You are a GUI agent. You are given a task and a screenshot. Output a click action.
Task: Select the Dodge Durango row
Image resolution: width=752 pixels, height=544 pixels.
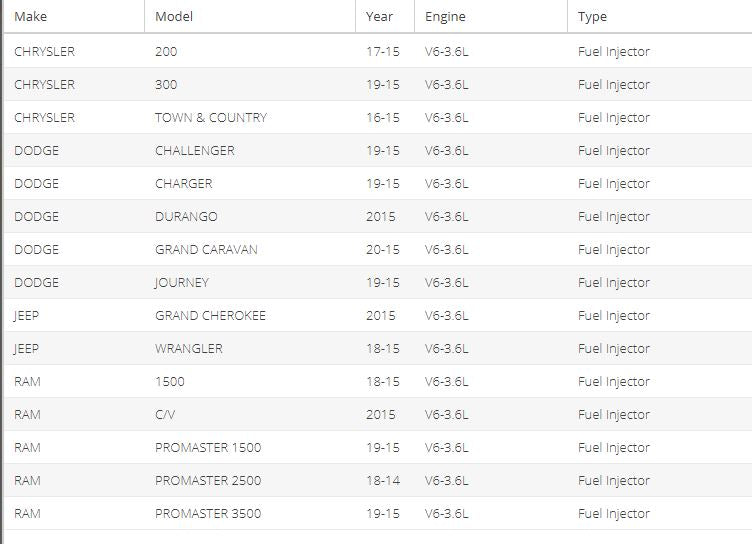pyautogui.click(x=378, y=216)
